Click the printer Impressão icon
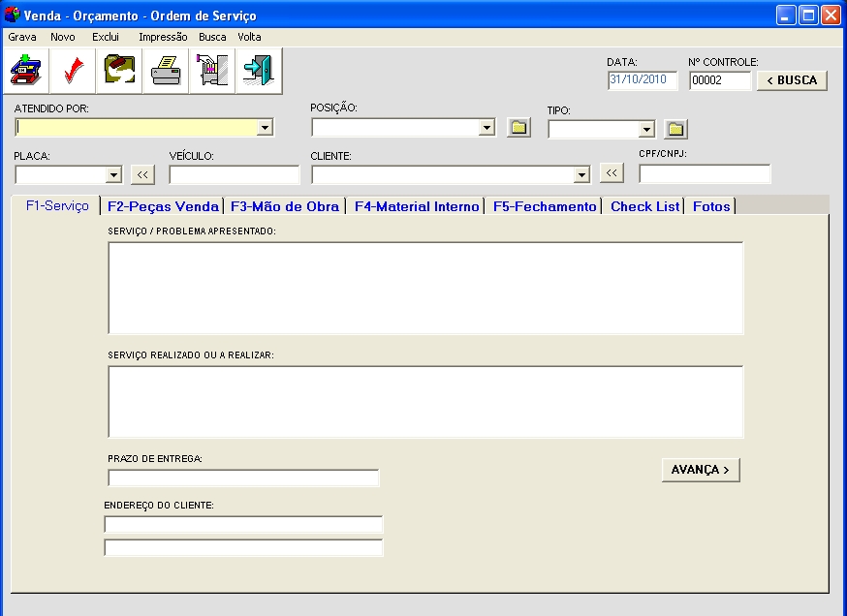Image resolution: width=847 pixels, height=616 pixels. 166,71
